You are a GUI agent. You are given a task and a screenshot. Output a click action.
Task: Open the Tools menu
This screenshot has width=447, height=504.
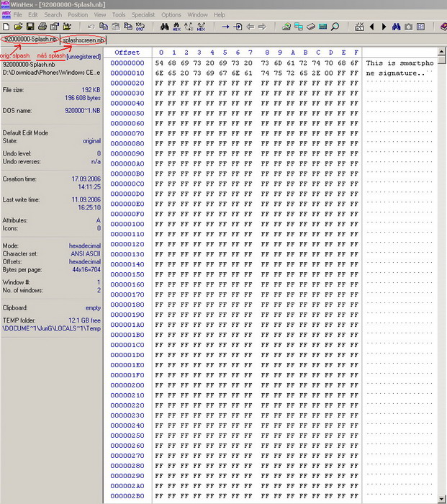pos(119,15)
